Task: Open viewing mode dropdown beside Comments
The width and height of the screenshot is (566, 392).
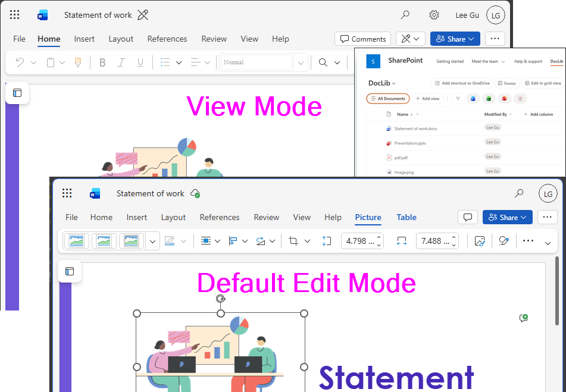Action: (411, 39)
